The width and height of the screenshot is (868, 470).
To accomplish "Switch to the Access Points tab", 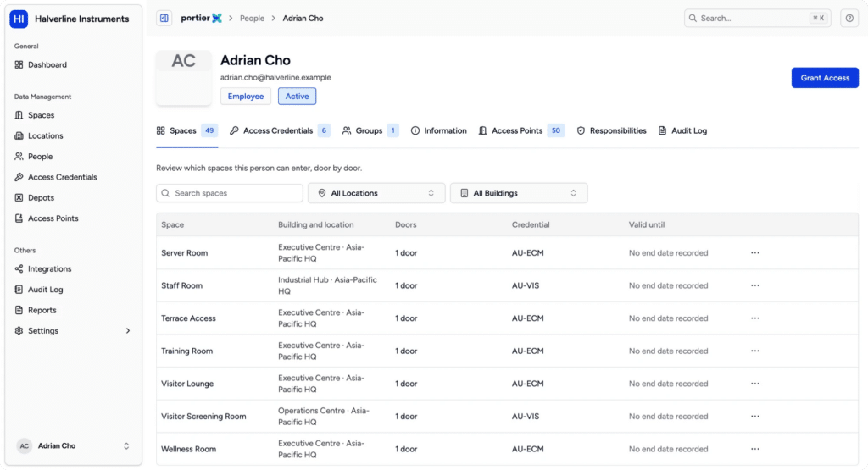I will pos(521,130).
